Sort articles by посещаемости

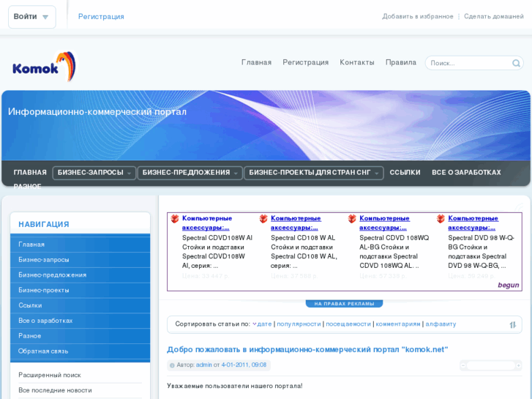348,324
